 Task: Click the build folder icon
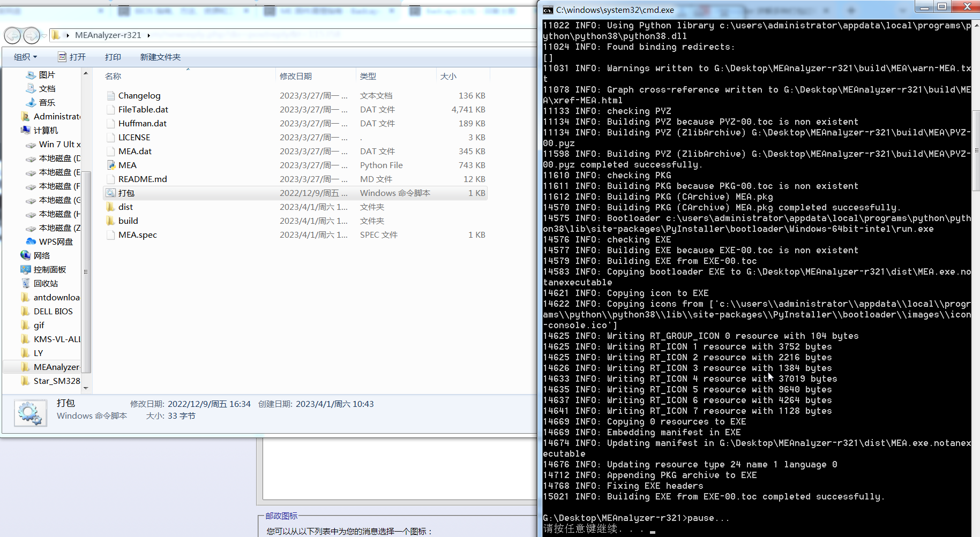[x=111, y=221]
